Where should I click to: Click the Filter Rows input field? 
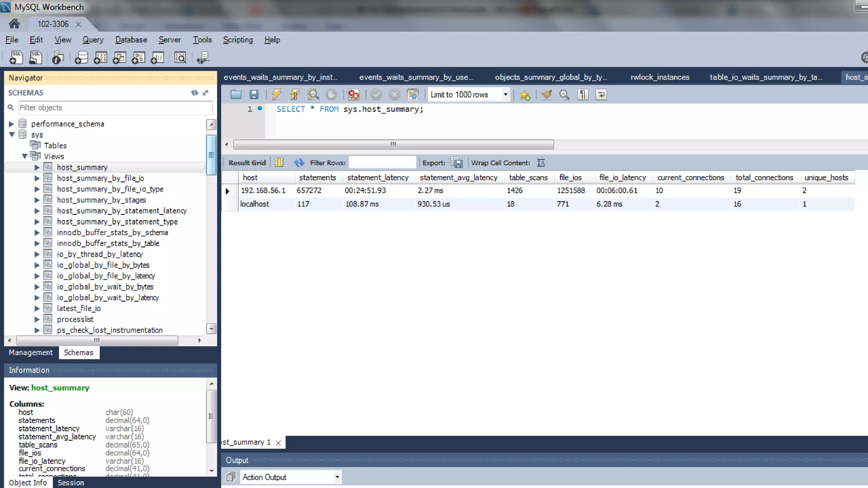click(x=382, y=163)
